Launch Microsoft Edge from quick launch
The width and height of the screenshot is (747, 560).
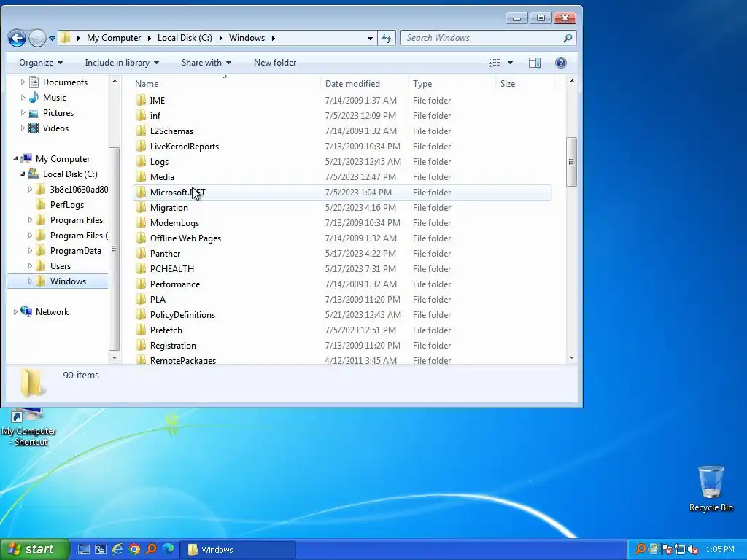tap(168, 550)
